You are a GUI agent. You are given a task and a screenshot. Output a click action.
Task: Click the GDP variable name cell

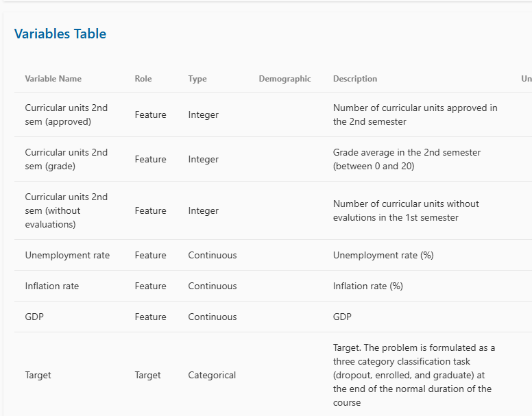click(34, 317)
